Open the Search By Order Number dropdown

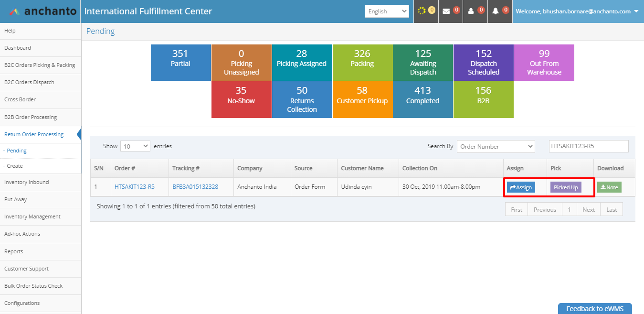pyautogui.click(x=496, y=146)
